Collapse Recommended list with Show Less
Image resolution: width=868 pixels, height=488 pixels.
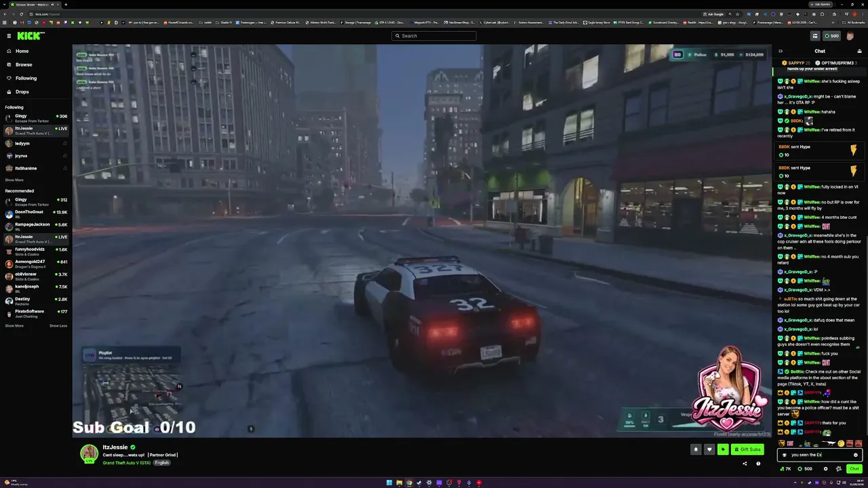pyautogui.click(x=58, y=326)
